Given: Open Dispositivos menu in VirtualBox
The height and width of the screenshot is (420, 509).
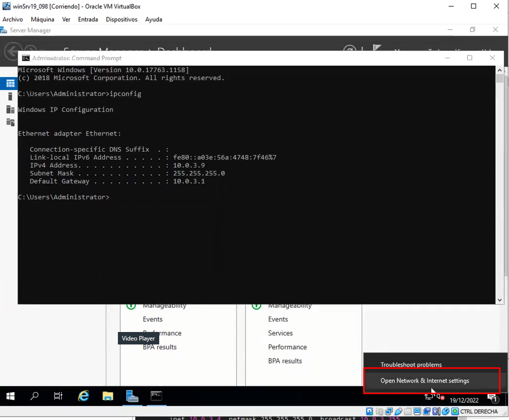Looking at the screenshot, I should (122, 19).
